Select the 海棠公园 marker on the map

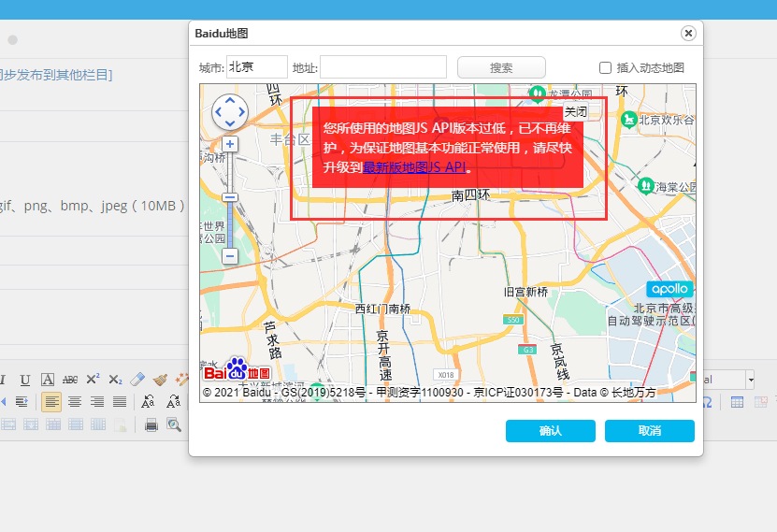tap(645, 186)
